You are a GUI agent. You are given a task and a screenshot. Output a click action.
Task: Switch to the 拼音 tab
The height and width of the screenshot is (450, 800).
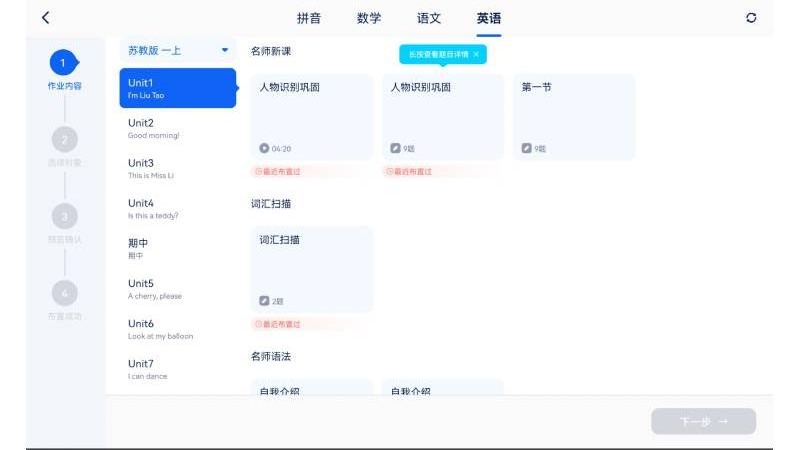coord(309,18)
